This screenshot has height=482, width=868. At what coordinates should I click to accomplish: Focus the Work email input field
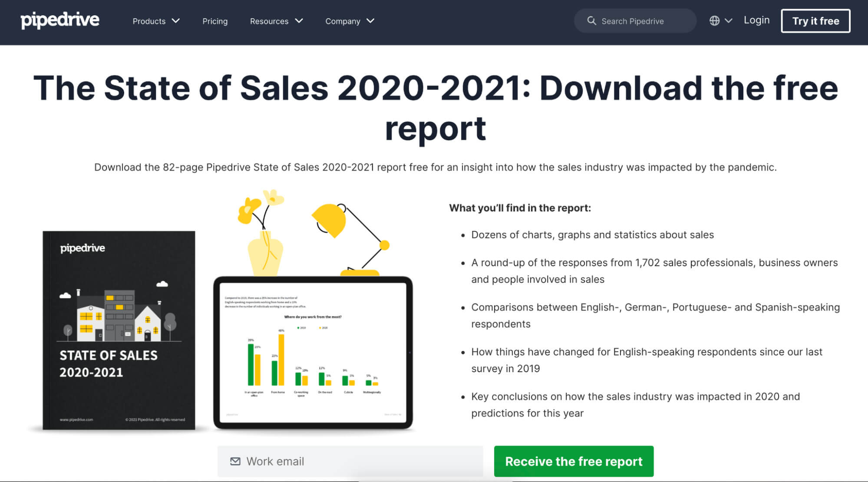pos(350,461)
